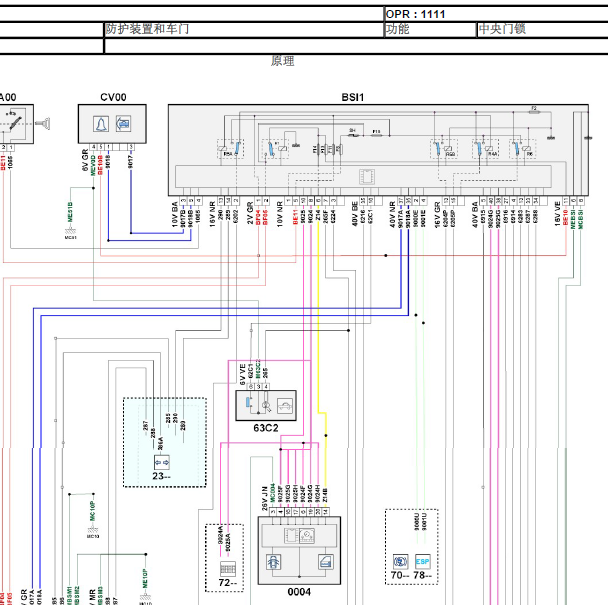Screen dimensions: 608x605
Task: Click the 10V BA connector label under BSI1
Action: tap(175, 214)
